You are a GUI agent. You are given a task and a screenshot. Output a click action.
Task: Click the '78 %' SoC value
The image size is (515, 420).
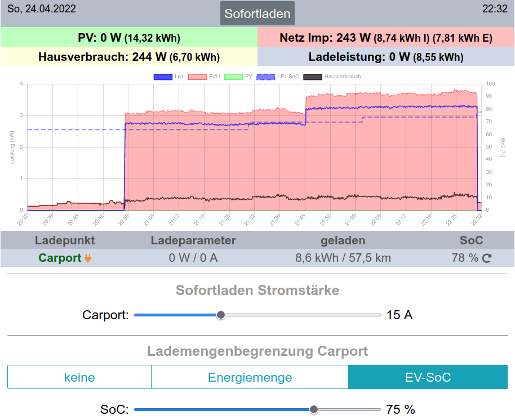(465, 258)
